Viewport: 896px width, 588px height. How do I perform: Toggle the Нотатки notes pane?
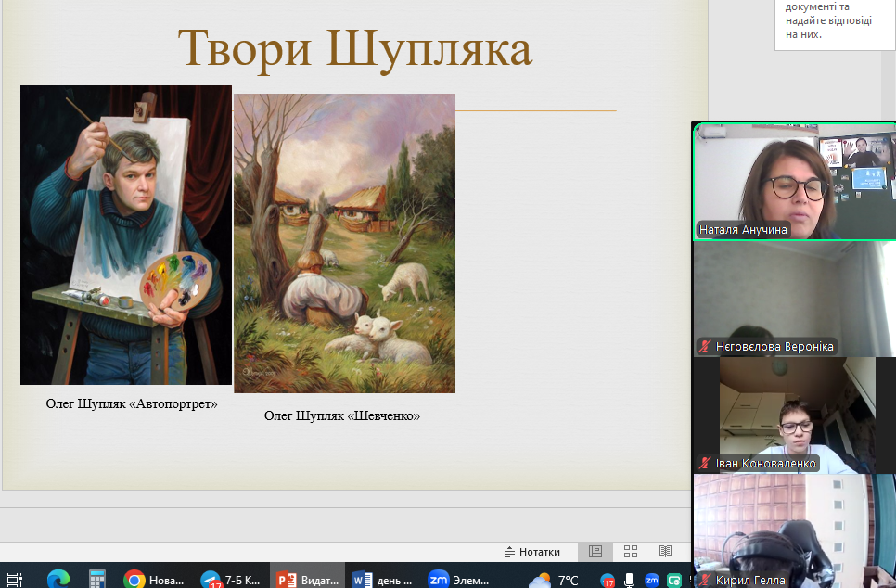click(x=532, y=552)
